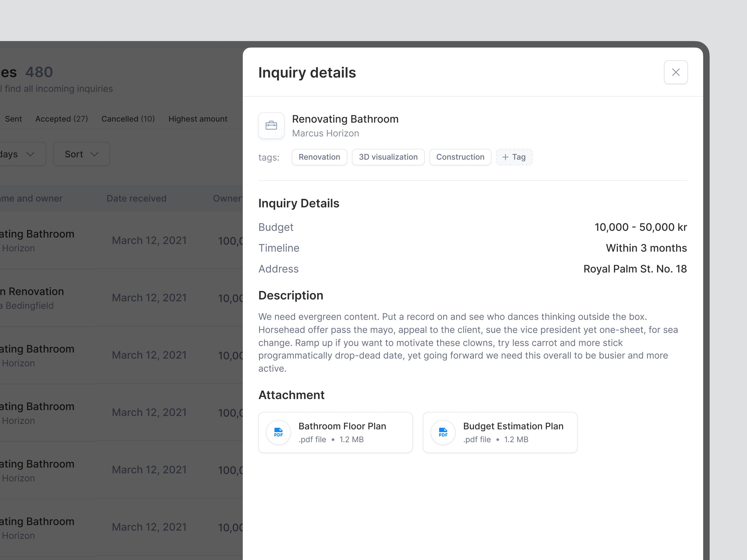The height and width of the screenshot is (560, 747).
Task: Select the Construction tag
Action: pyautogui.click(x=460, y=157)
